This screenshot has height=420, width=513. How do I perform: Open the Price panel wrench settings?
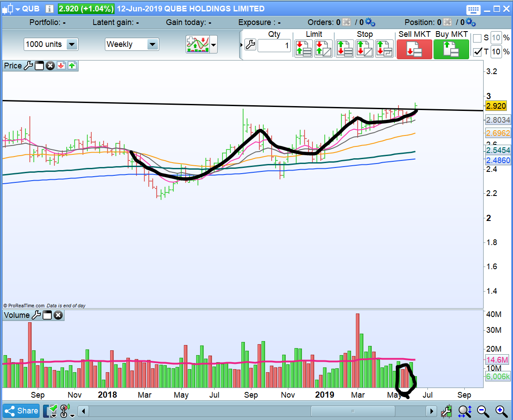click(29, 66)
